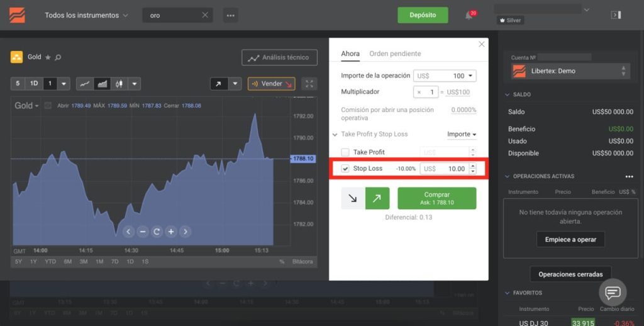The width and height of the screenshot is (644, 326).
Task: Open the Bitácora link below chart
Action: [303, 261]
